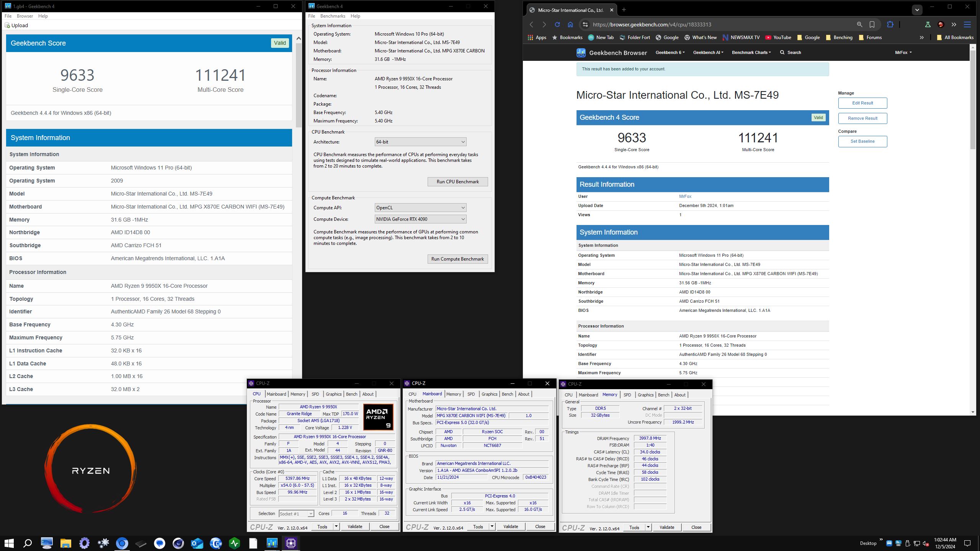Open CPU-Z Socket #1 selection dropdown

(296, 514)
